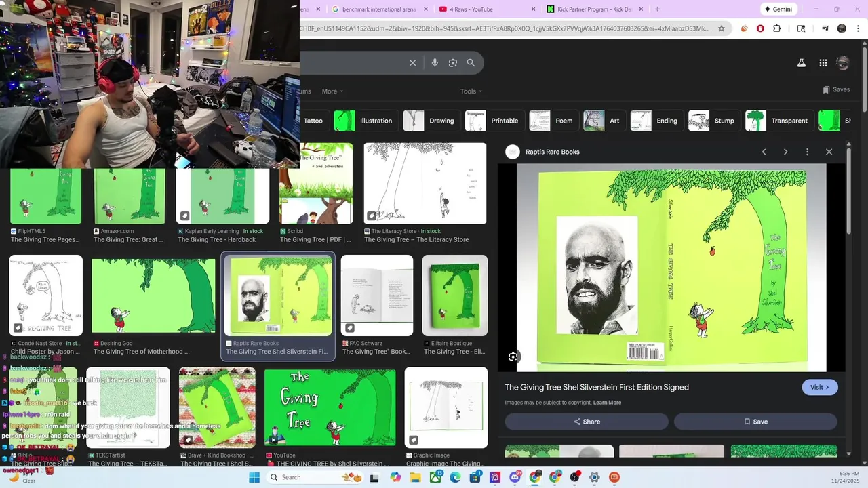Click the Windows taskbar Search box

[x=315, y=477]
